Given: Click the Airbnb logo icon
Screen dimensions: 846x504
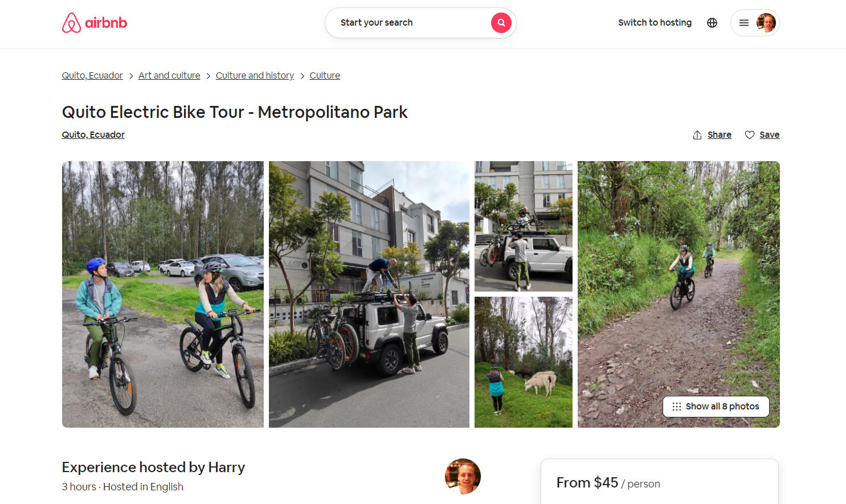Looking at the screenshot, I should tap(71, 23).
